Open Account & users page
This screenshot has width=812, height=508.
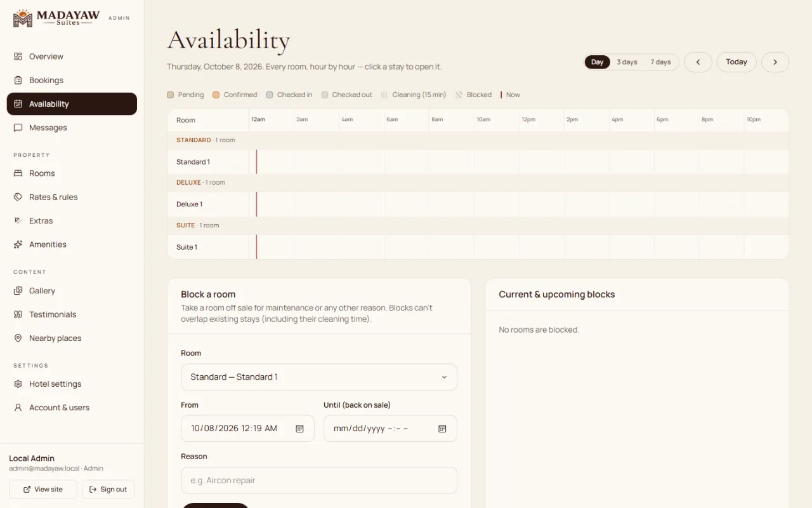point(72,408)
